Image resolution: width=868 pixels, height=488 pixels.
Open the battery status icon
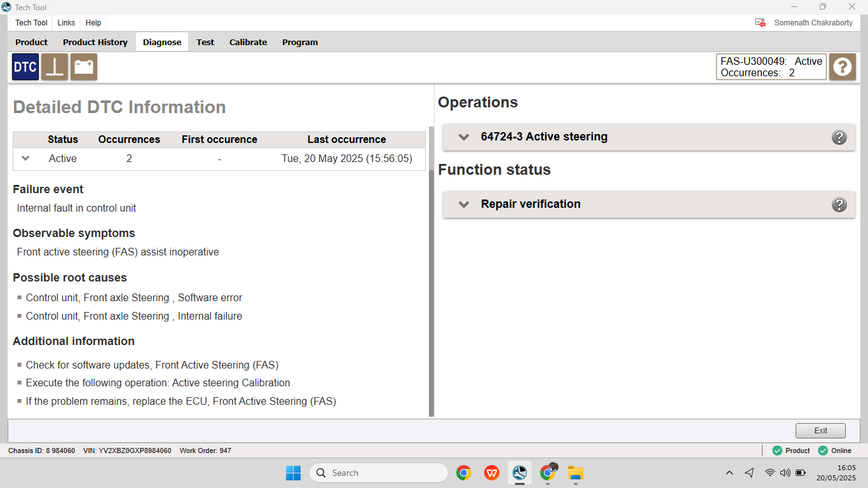pyautogui.click(x=84, y=67)
